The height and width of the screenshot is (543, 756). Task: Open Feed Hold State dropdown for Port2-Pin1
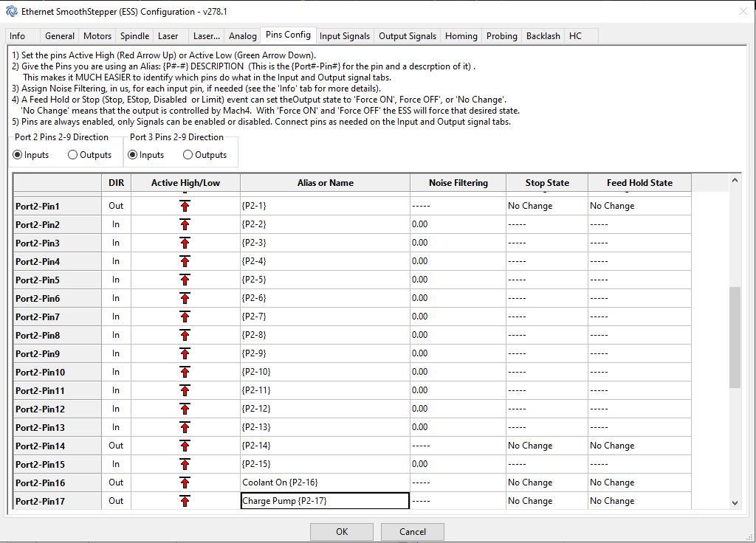click(x=639, y=206)
